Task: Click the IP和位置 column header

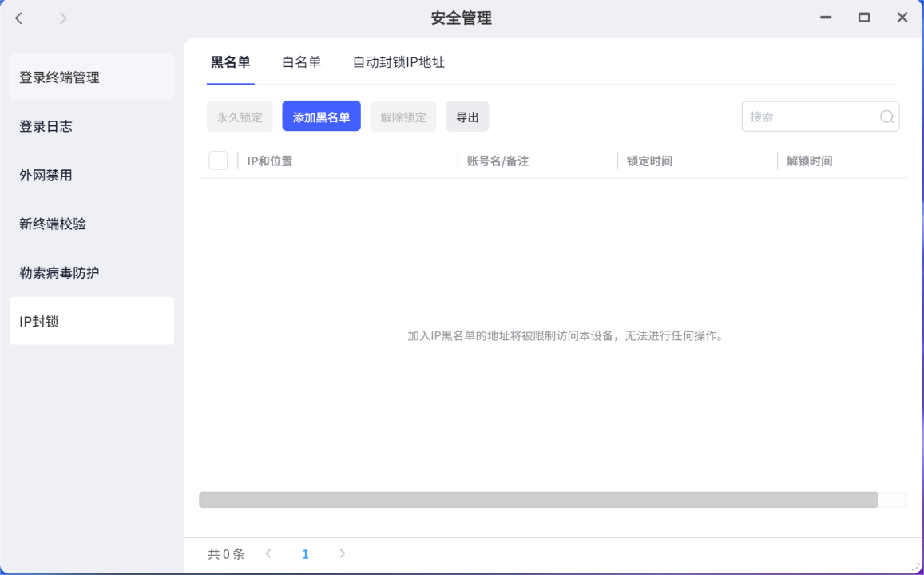Action: (270, 161)
